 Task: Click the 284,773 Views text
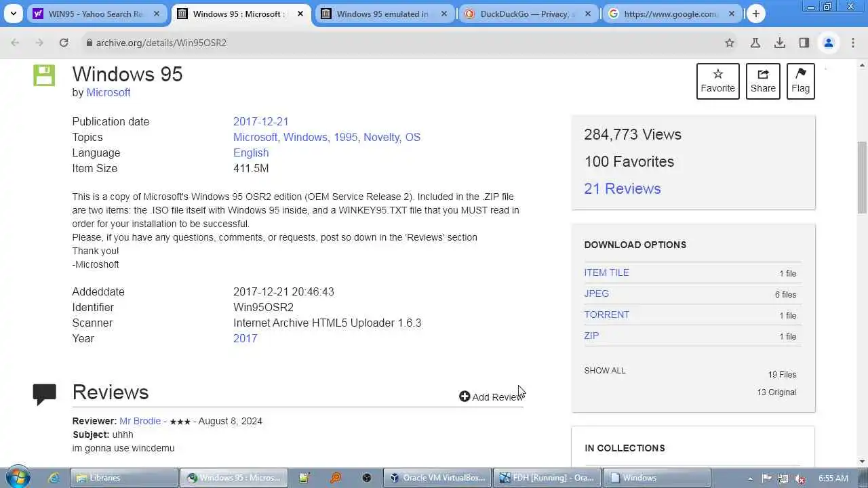[633, 134]
